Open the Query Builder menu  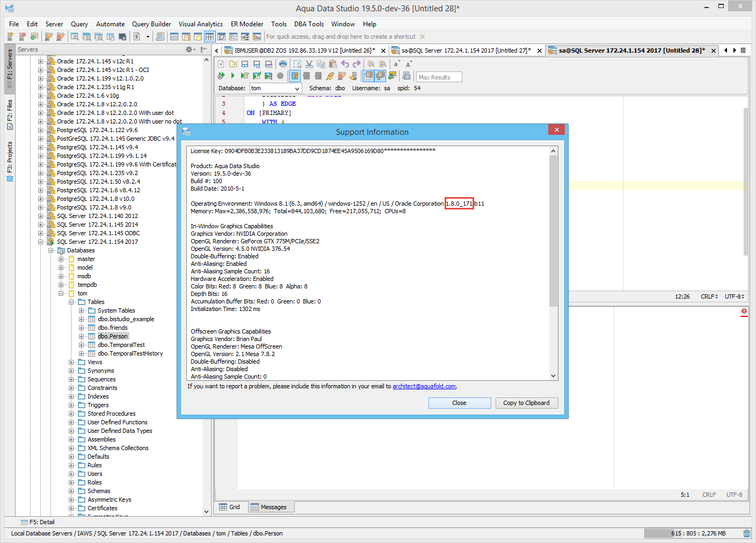coord(151,24)
